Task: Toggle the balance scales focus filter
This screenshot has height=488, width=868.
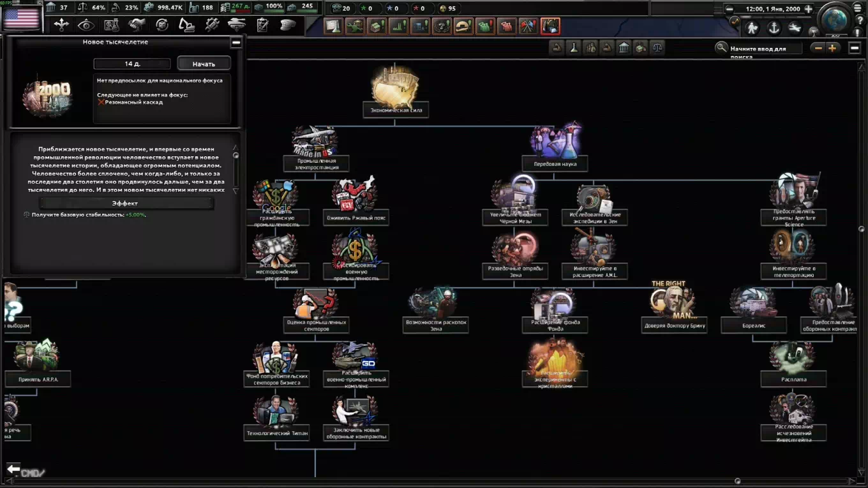Action: 657,48
